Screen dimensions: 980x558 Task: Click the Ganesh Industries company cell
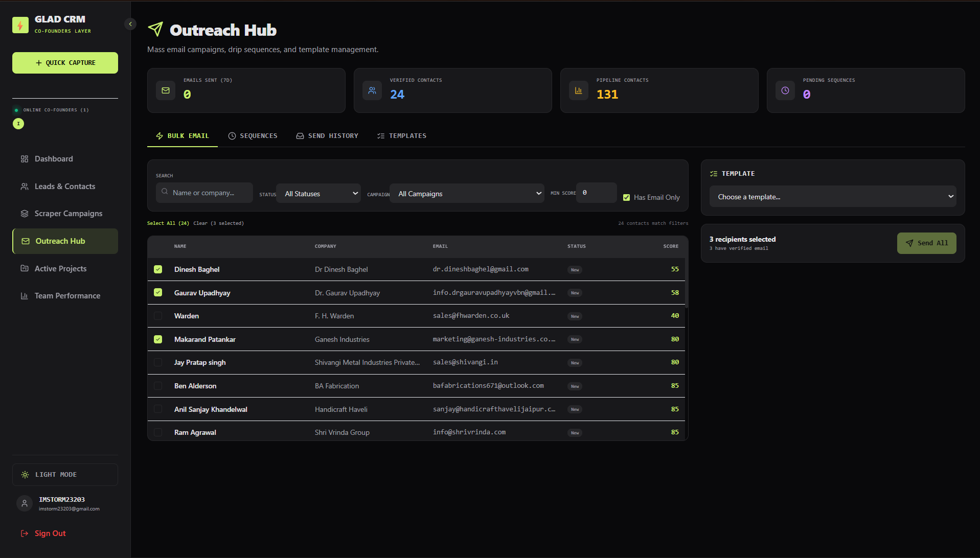342,339
